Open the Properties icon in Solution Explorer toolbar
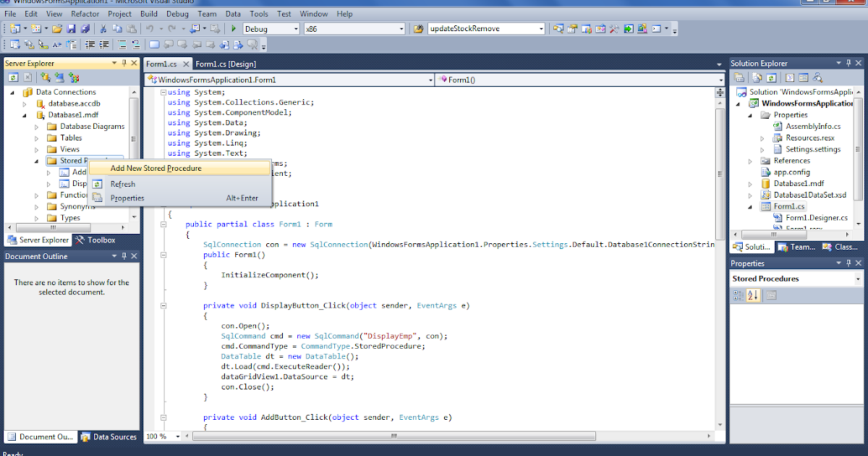Image resolution: width=868 pixels, height=456 pixels. (x=740, y=77)
